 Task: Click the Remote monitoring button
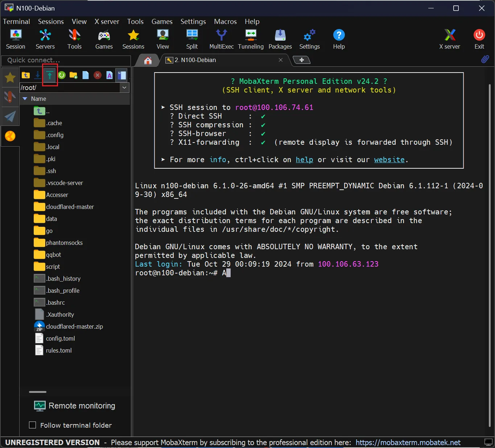[75, 406]
